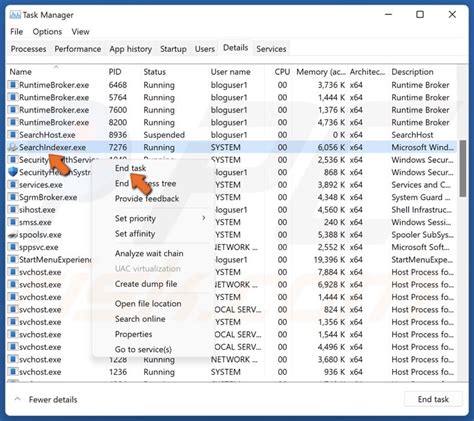Collapse with Fewer details chevron
This screenshot has height=421, width=474.
17,399
